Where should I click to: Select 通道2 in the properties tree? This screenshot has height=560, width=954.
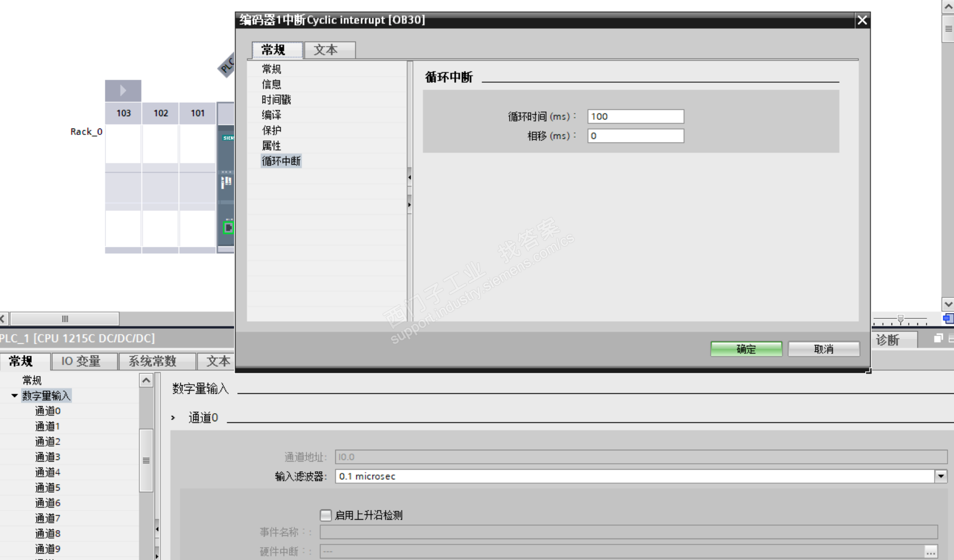click(x=48, y=442)
